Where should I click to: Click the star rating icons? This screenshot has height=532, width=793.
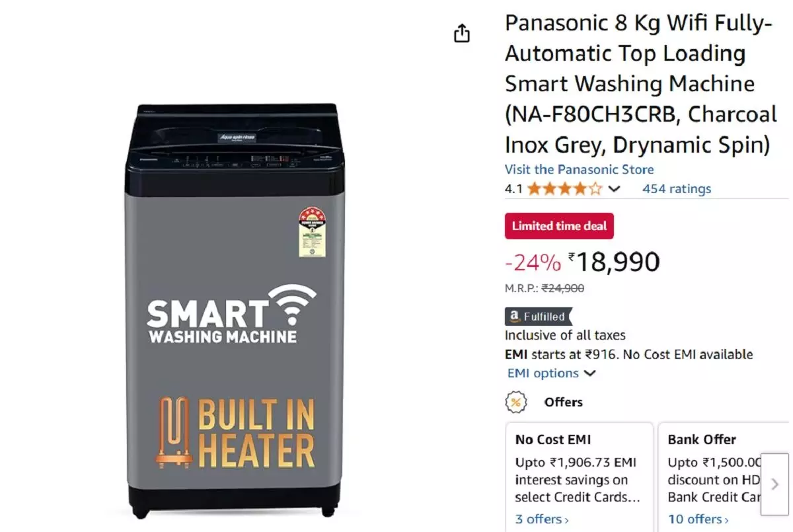coord(564,189)
